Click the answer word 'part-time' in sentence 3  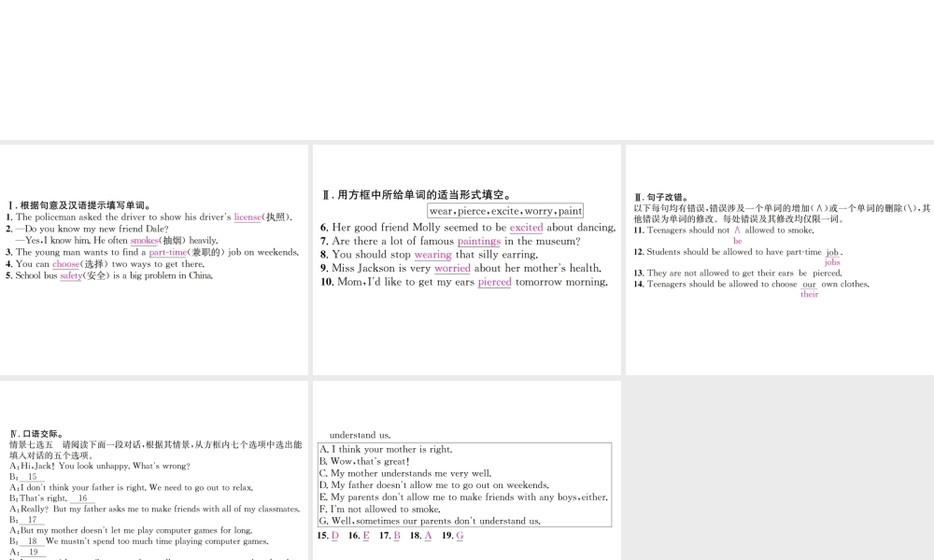[x=167, y=252]
